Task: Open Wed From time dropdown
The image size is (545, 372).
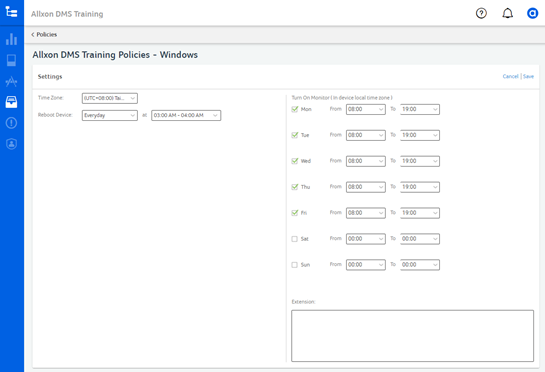Action: click(x=366, y=161)
